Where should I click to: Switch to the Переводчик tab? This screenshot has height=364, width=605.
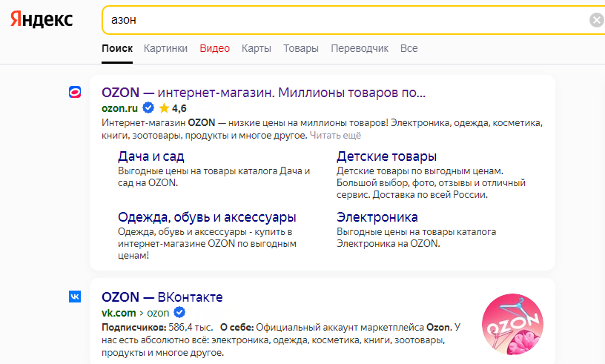(x=360, y=49)
